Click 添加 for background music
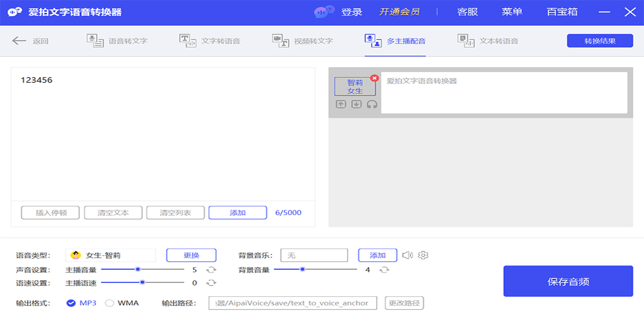Screen dimensions: 644x322 click(378, 255)
